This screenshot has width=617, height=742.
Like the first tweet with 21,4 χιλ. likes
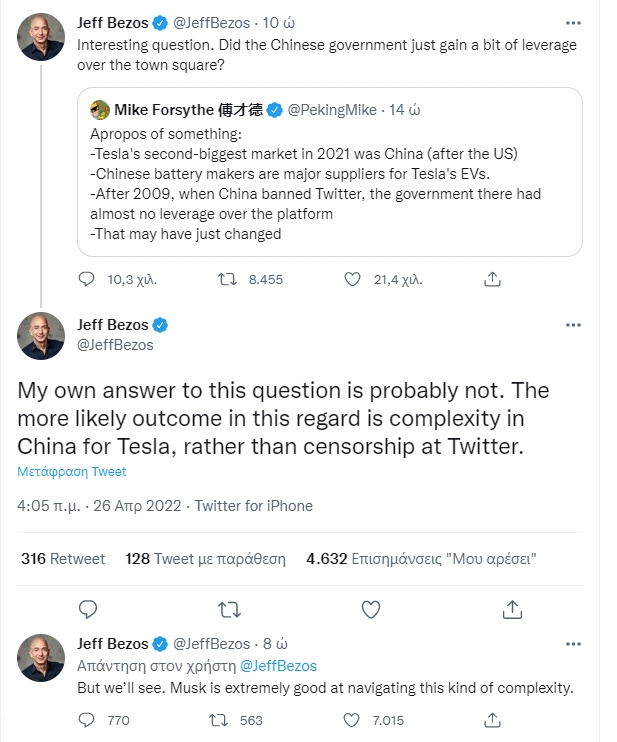pyautogui.click(x=352, y=281)
